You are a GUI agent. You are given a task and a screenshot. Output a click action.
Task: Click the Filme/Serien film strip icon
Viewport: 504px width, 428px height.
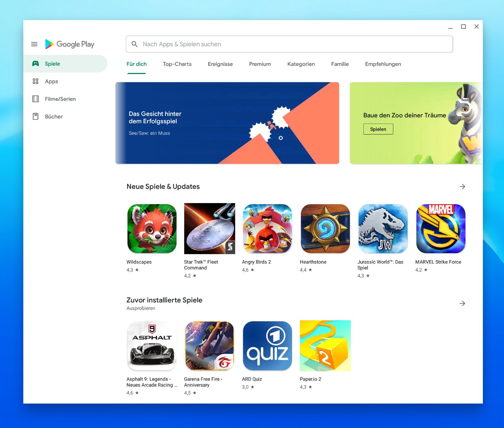coord(35,99)
